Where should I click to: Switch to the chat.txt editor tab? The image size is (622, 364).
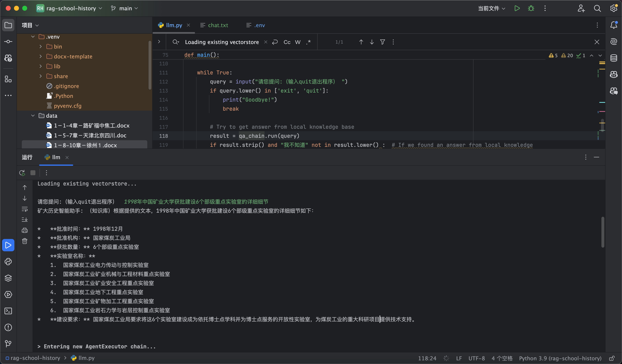218,25
